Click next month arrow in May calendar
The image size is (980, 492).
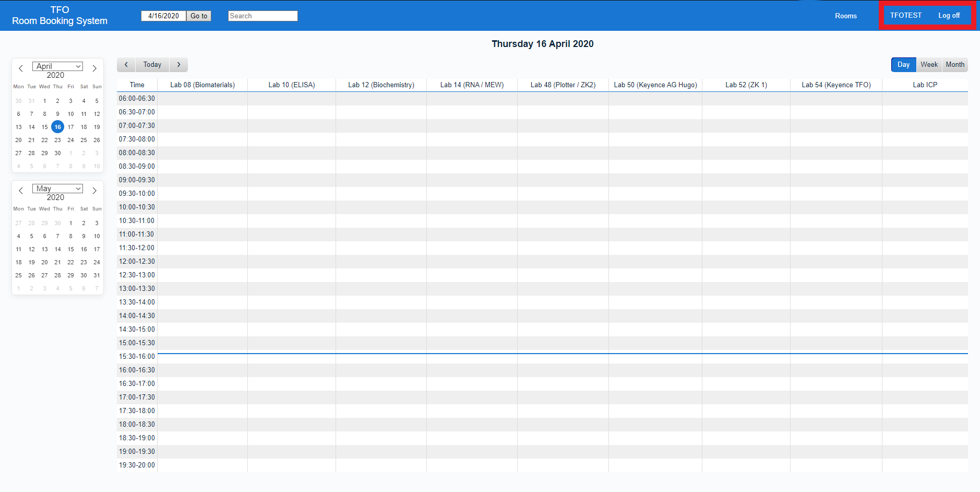94,191
